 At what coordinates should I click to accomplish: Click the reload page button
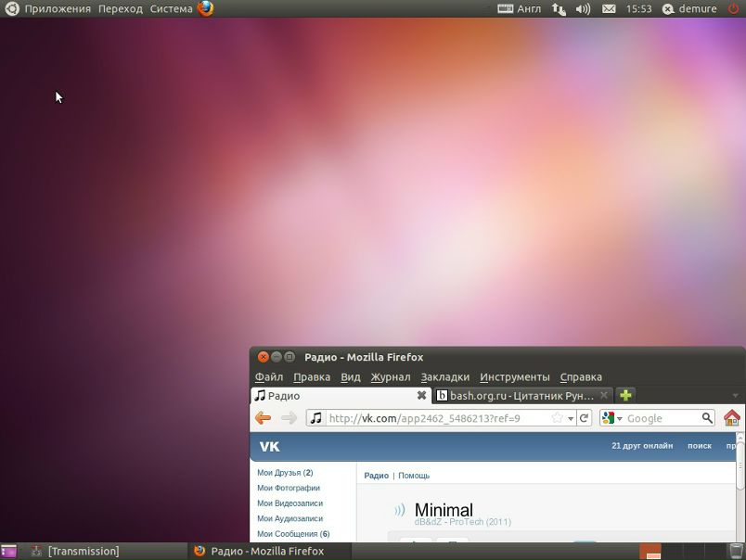(584, 418)
